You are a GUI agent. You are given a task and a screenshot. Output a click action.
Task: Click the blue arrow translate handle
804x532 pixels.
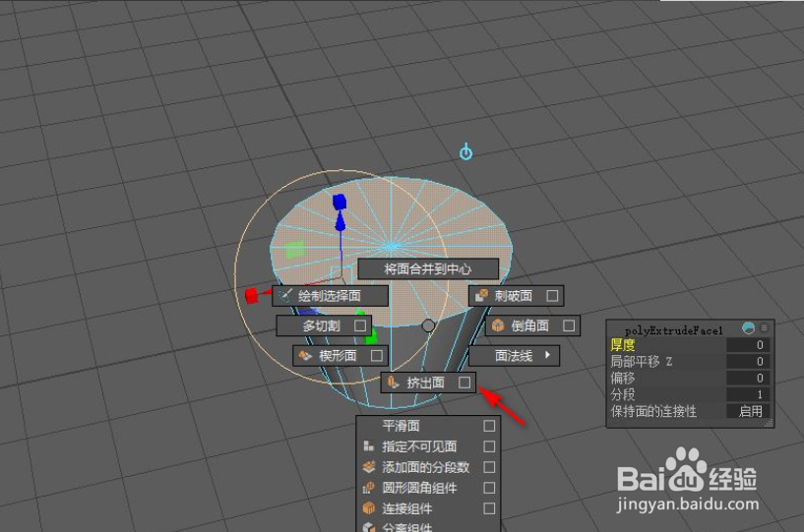(340, 221)
